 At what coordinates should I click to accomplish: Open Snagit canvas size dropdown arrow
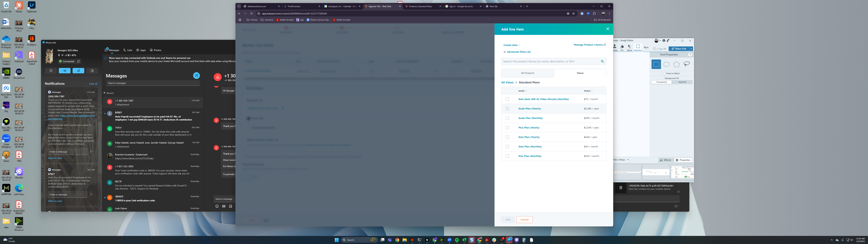coord(628,160)
